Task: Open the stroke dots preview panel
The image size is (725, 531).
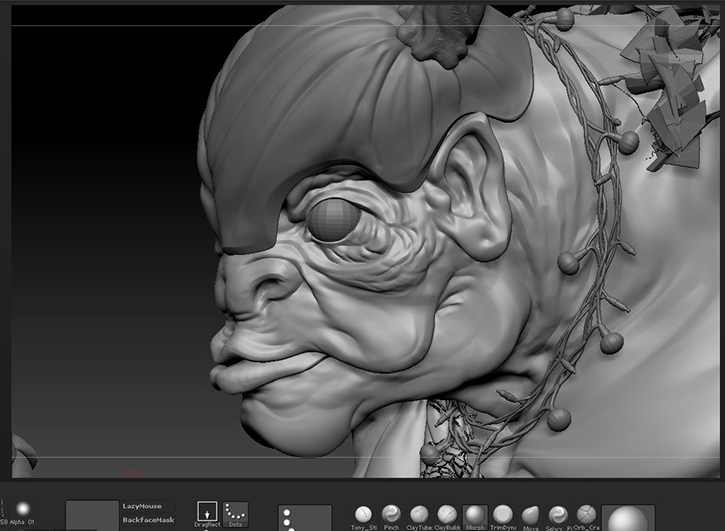Action: tap(305, 518)
